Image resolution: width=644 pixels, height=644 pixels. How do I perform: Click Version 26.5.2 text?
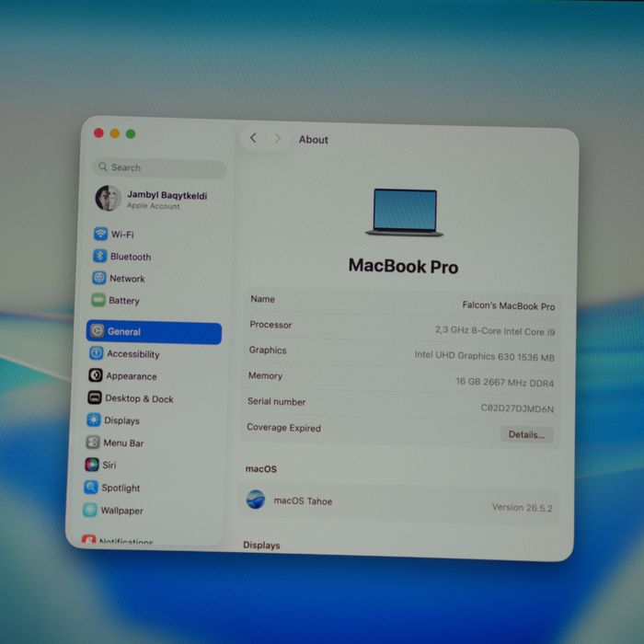[x=522, y=508]
